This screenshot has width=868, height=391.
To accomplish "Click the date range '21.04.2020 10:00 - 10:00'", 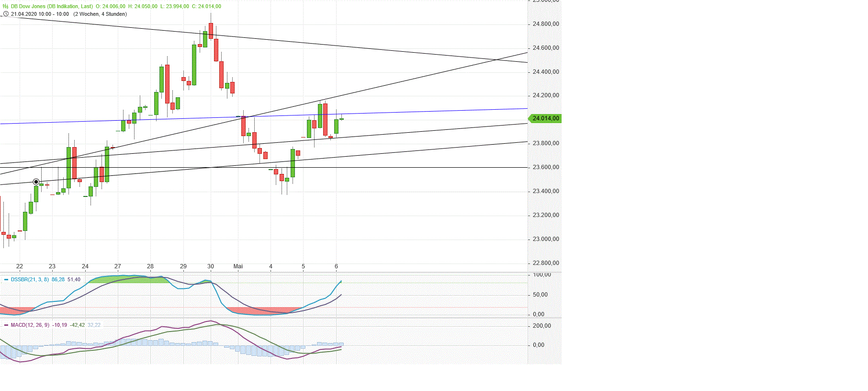I will click(x=40, y=14).
